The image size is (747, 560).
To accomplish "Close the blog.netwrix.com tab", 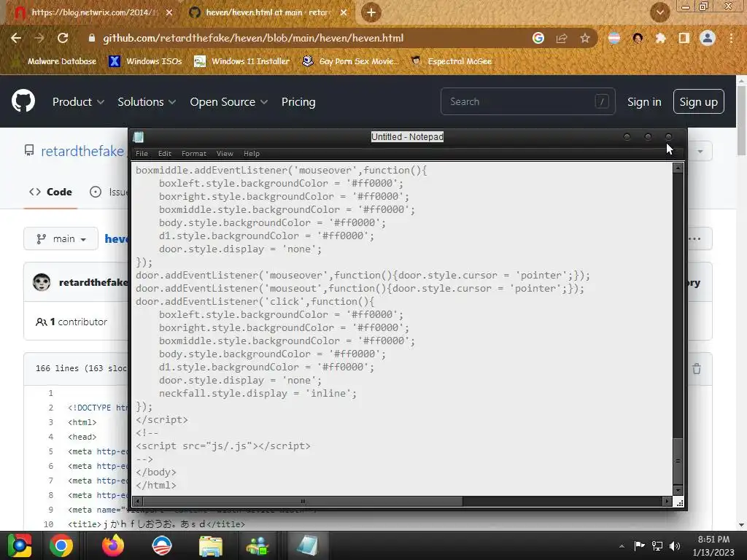I will [169, 12].
